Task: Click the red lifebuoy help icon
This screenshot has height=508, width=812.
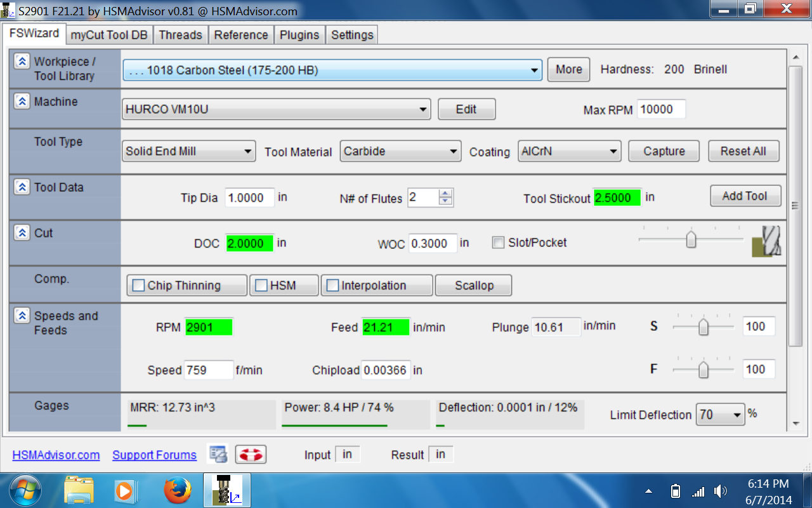Action: pyautogui.click(x=251, y=454)
